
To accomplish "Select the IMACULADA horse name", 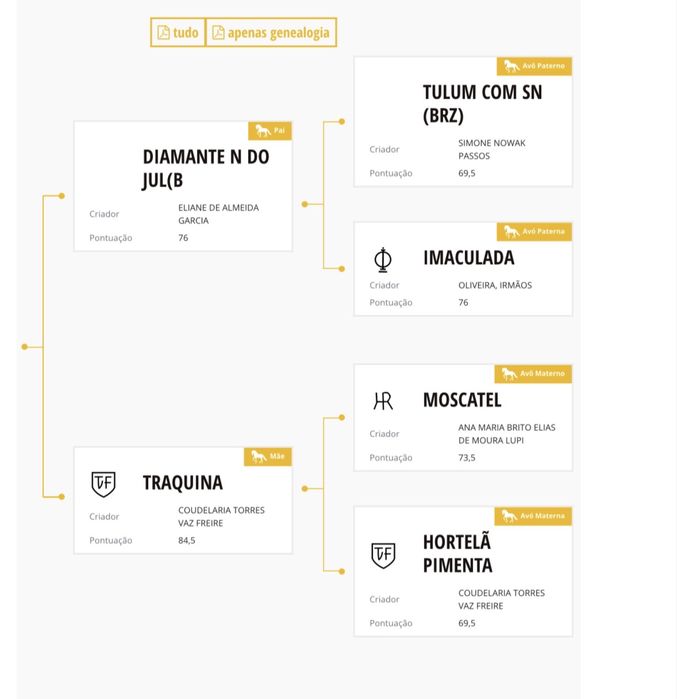I will 468,258.
